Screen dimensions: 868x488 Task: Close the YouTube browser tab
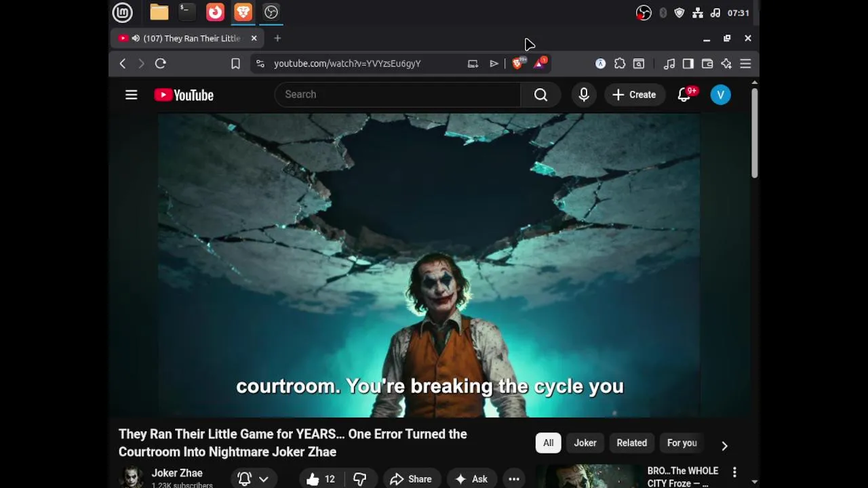(x=254, y=39)
